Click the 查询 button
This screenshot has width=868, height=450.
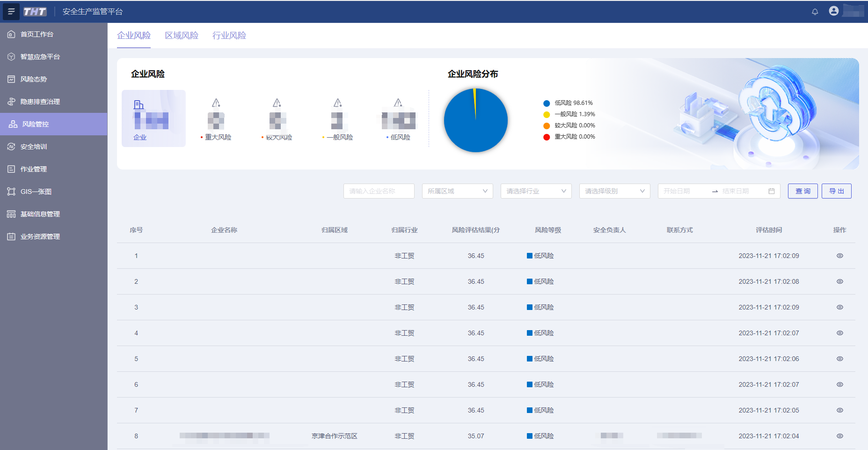(x=802, y=191)
